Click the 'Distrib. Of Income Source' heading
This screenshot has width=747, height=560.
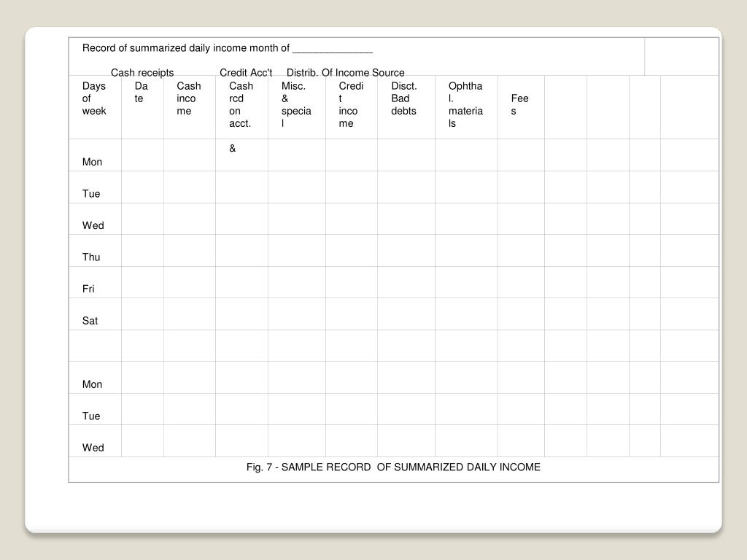345,72
